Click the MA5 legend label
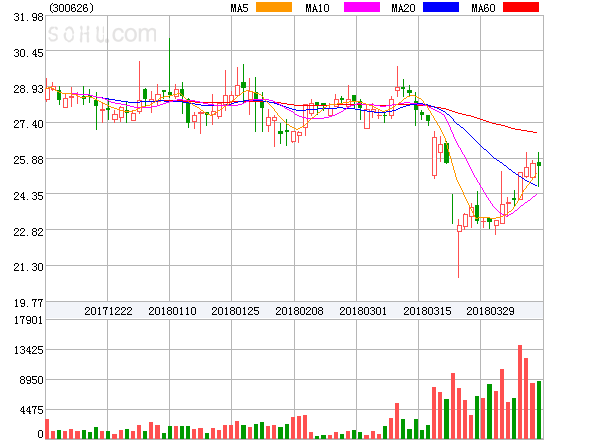The height and width of the screenshot is (440, 600). [239, 8]
